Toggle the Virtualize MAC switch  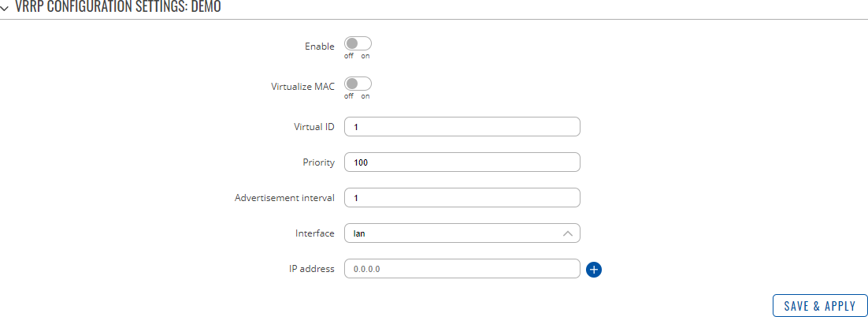click(358, 84)
